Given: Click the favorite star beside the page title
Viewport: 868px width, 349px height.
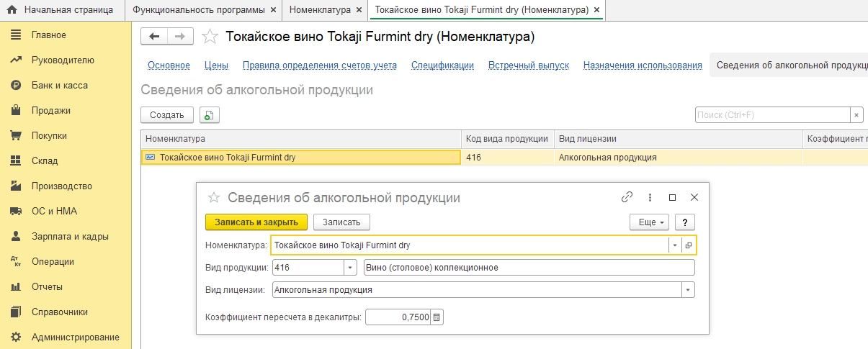Looking at the screenshot, I should [209, 37].
